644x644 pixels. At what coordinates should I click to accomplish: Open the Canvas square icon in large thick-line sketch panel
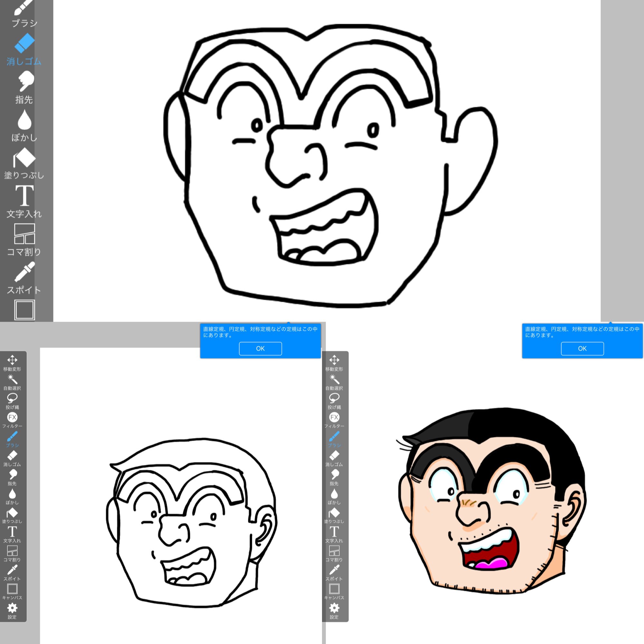click(x=24, y=310)
